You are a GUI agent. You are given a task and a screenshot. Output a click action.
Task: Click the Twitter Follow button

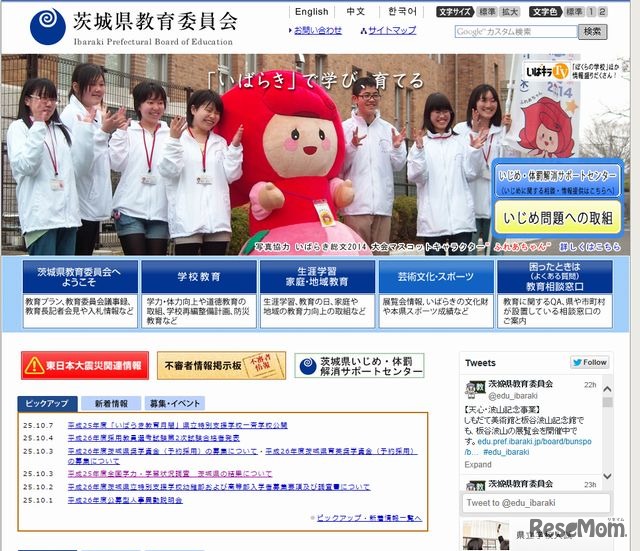click(x=589, y=362)
